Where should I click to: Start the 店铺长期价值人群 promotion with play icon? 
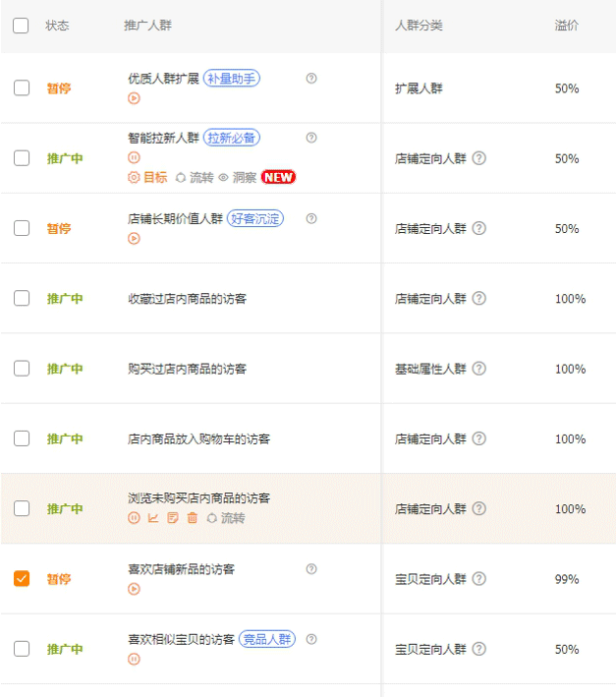(134, 238)
